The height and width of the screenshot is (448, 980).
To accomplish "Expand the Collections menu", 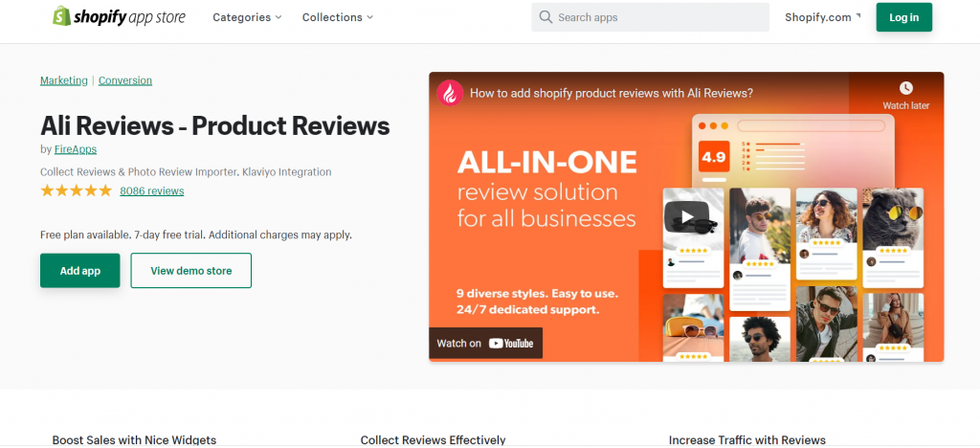I will coord(338,17).
